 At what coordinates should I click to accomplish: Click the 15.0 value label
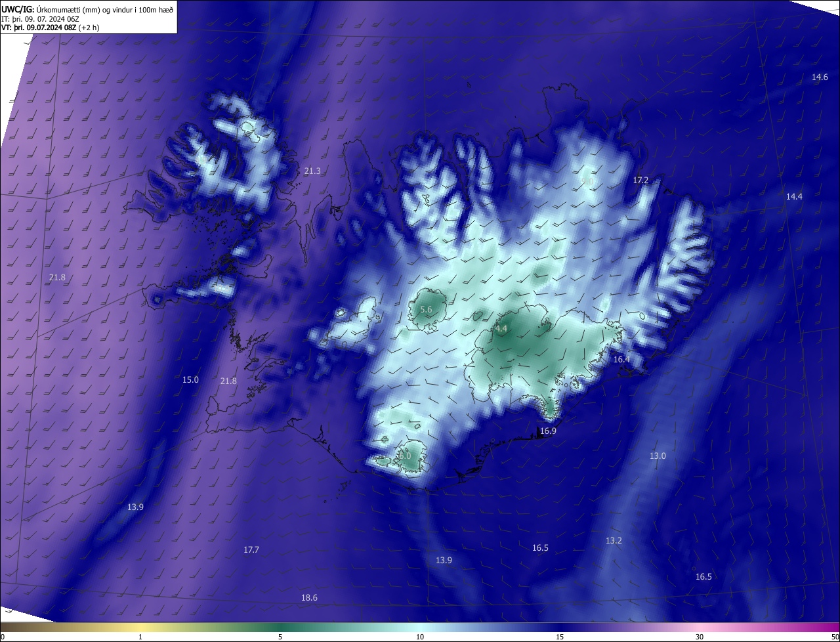pos(190,380)
